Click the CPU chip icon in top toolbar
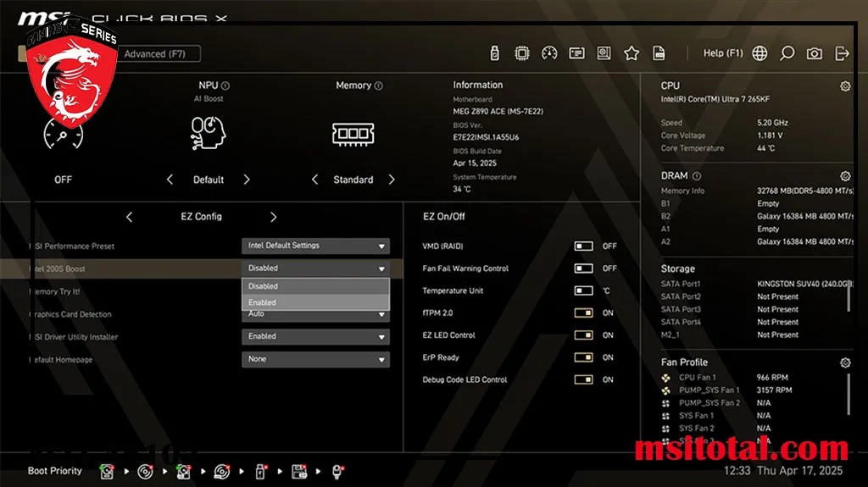 [x=521, y=53]
